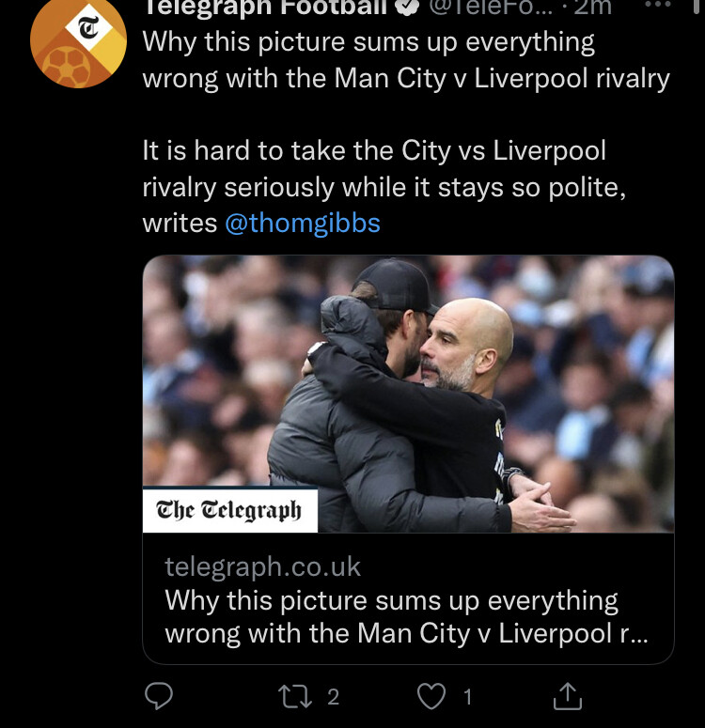Screen dimensions: 705x728
Task: Tap the share upload icon
Action: click(x=568, y=696)
